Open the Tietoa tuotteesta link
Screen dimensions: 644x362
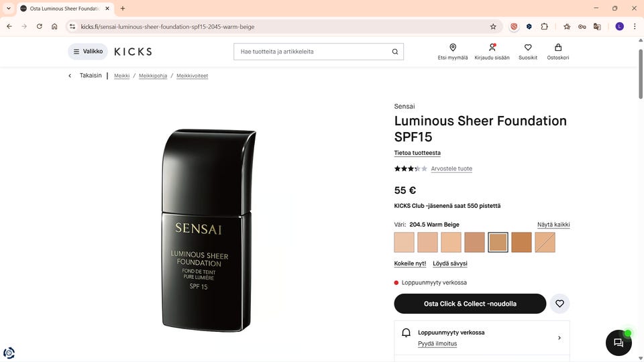(x=417, y=153)
